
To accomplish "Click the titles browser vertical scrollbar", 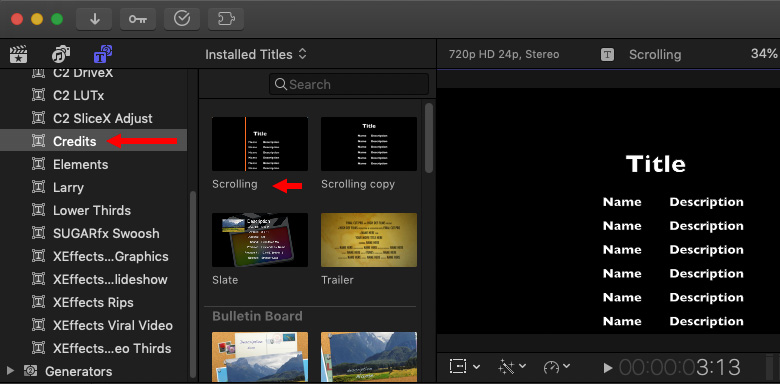I will [429, 138].
